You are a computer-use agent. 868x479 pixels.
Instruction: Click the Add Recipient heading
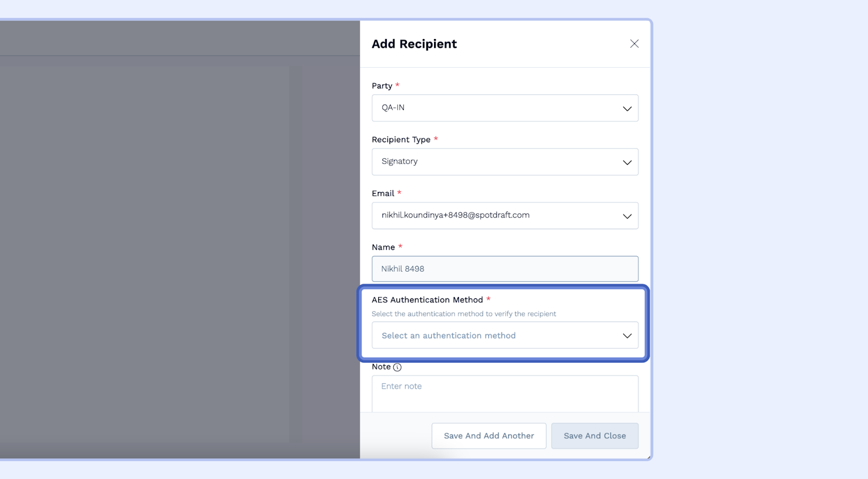pyautogui.click(x=414, y=44)
